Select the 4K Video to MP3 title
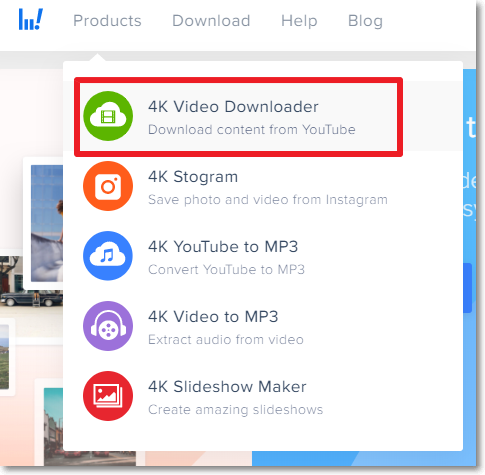 [x=213, y=317]
